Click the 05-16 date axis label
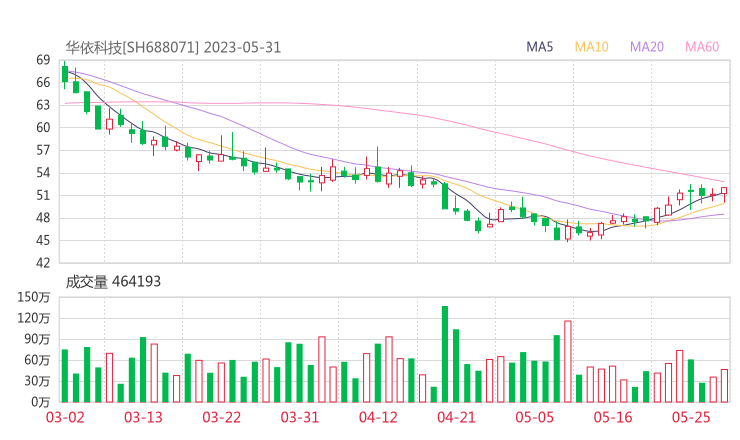 pos(613,417)
